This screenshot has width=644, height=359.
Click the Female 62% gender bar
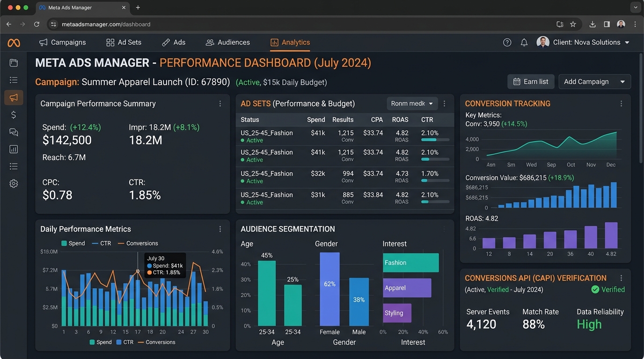[329, 289]
